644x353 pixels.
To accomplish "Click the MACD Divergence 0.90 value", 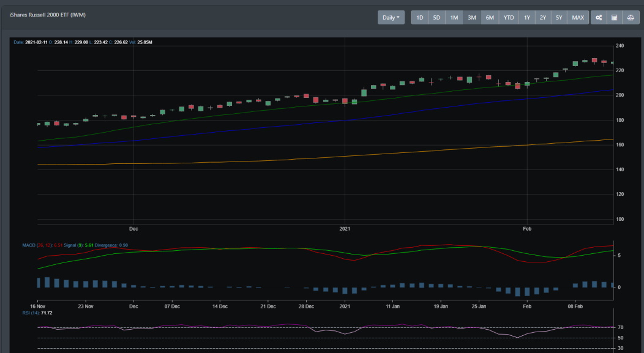I will click(111, 245).
